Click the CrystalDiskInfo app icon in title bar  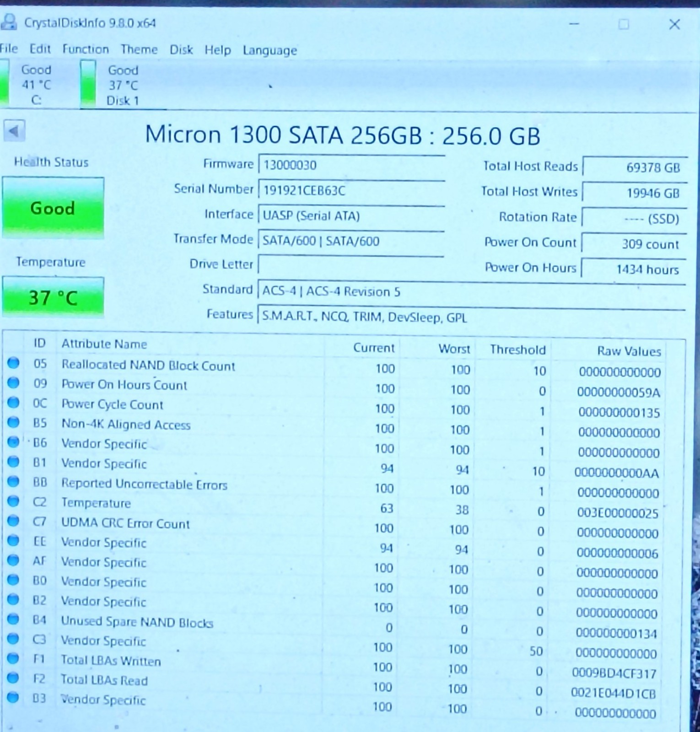(8, 22)
